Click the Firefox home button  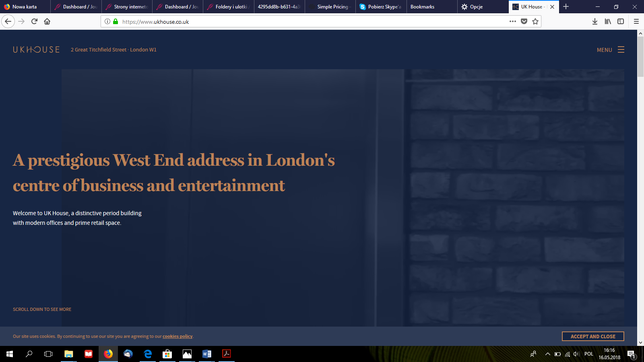tap(47, 21)
